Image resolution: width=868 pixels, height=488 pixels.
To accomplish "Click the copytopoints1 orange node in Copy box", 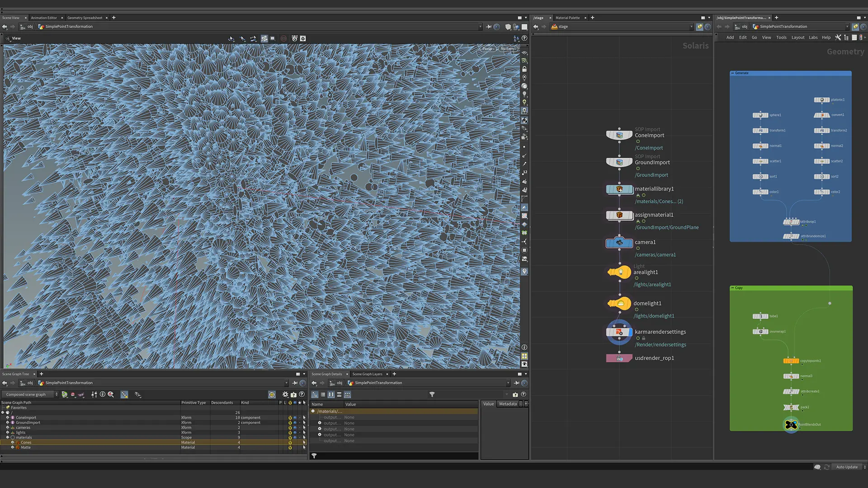I will (x=791, y=361).
